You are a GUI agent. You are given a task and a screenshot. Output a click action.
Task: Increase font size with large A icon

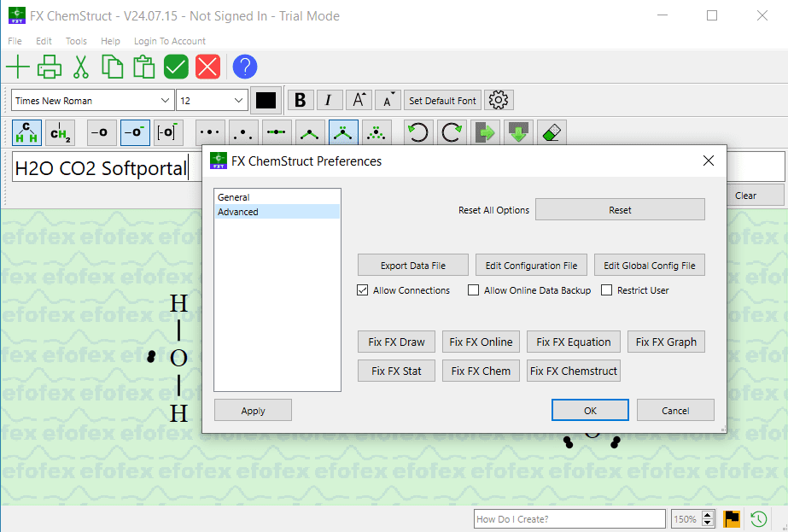(359, 100)
